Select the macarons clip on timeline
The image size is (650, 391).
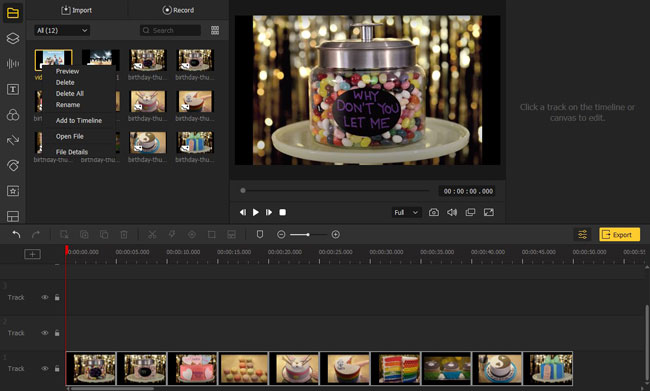(243, 368)
